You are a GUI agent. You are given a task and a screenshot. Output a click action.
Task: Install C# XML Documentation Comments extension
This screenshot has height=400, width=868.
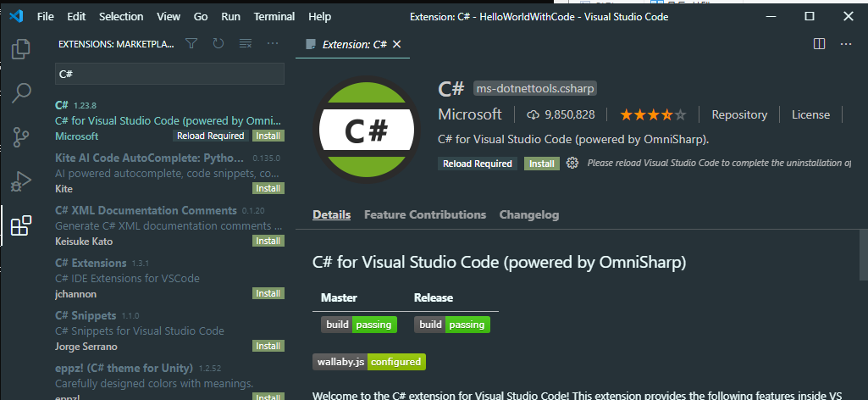(268, 241)
